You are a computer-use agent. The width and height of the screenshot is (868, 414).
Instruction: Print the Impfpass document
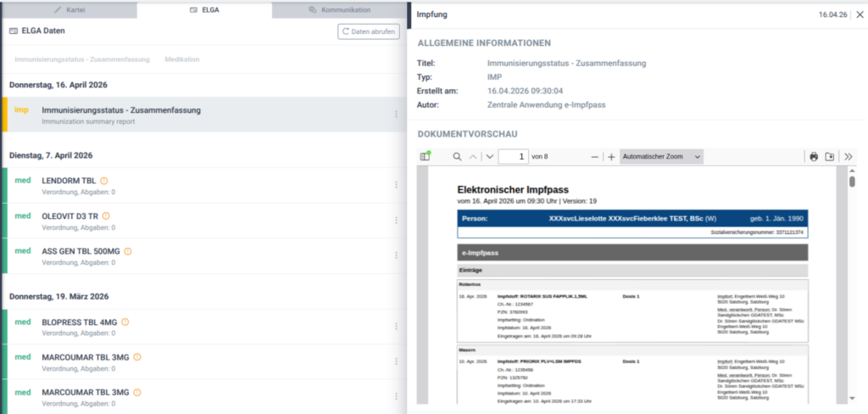pyautogui.click(x=814, y=157)
